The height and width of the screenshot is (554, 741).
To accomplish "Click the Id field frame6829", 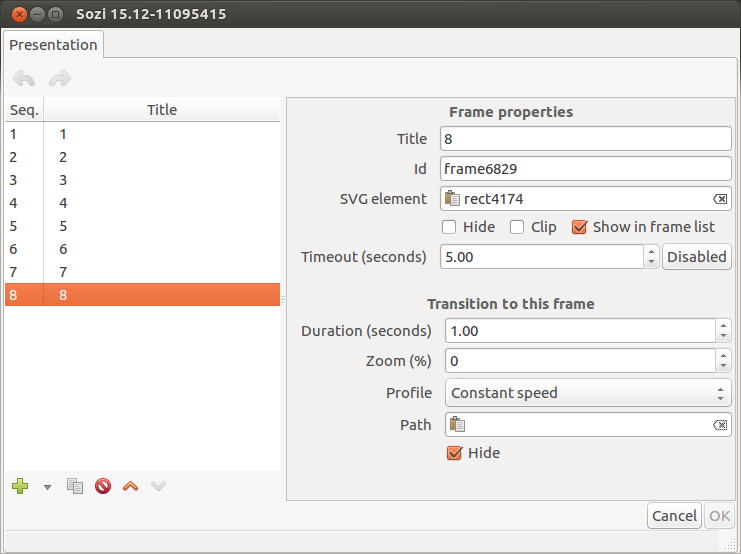I will [586, 169].
